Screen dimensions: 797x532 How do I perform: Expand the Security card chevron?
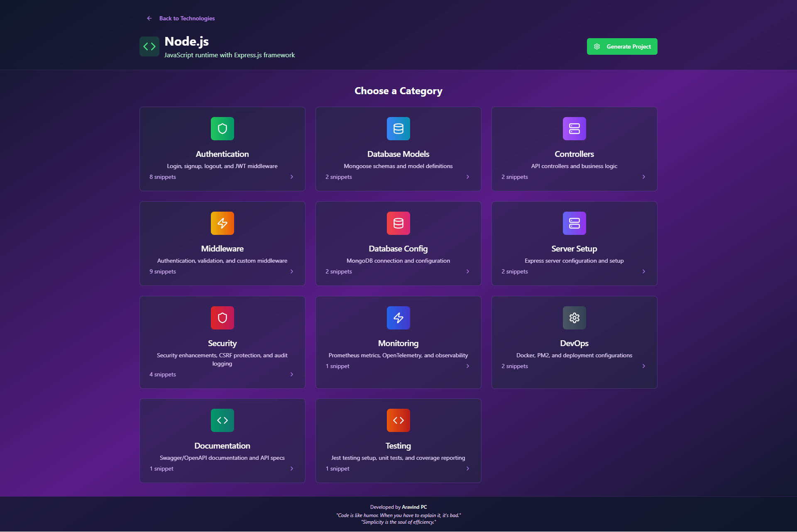coord(292,374)
